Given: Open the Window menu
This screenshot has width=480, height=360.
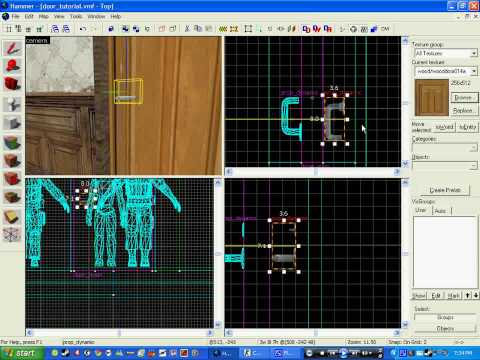Looking at the screenshot, I should [96, 16].
